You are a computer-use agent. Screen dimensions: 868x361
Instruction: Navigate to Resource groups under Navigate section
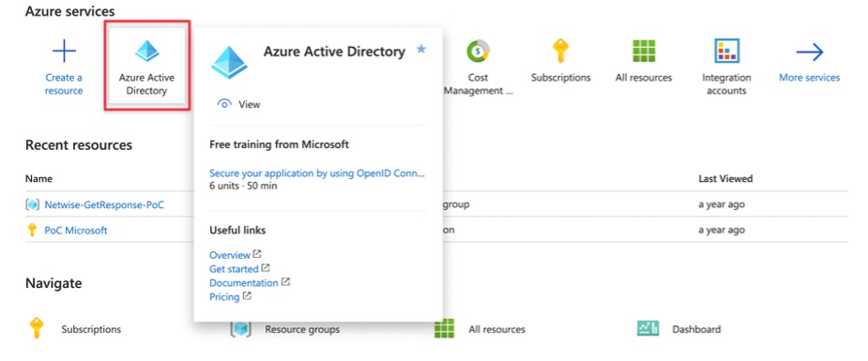click(x=302, y=329)
